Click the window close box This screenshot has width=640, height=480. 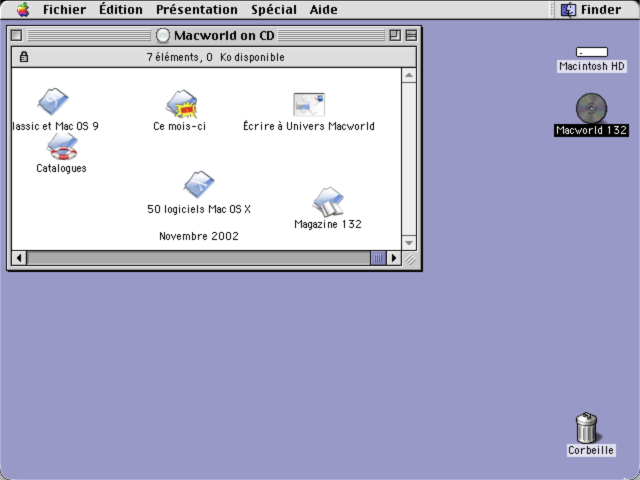point(16,36)
